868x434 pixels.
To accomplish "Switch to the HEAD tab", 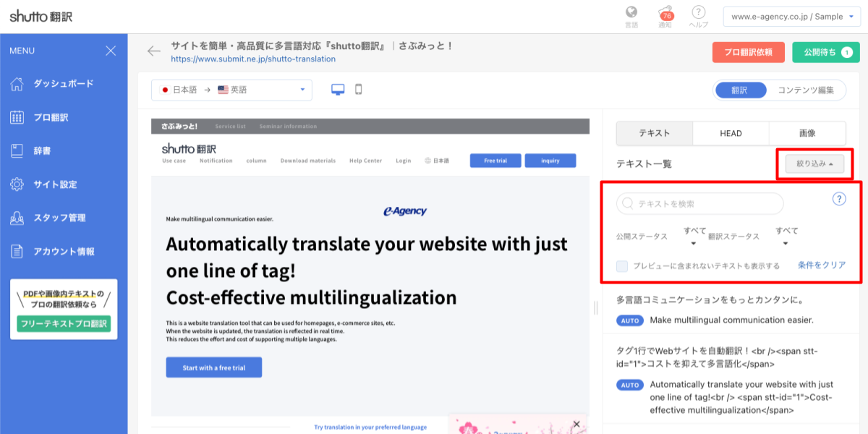I will click(731, 133).
